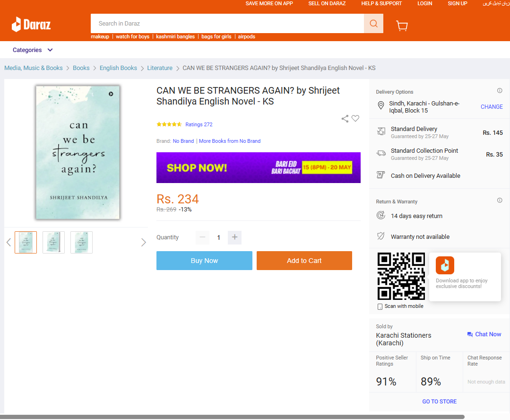Click the warranty shield icon
Screen dimensions: 510x420
[x=380, y=236]
